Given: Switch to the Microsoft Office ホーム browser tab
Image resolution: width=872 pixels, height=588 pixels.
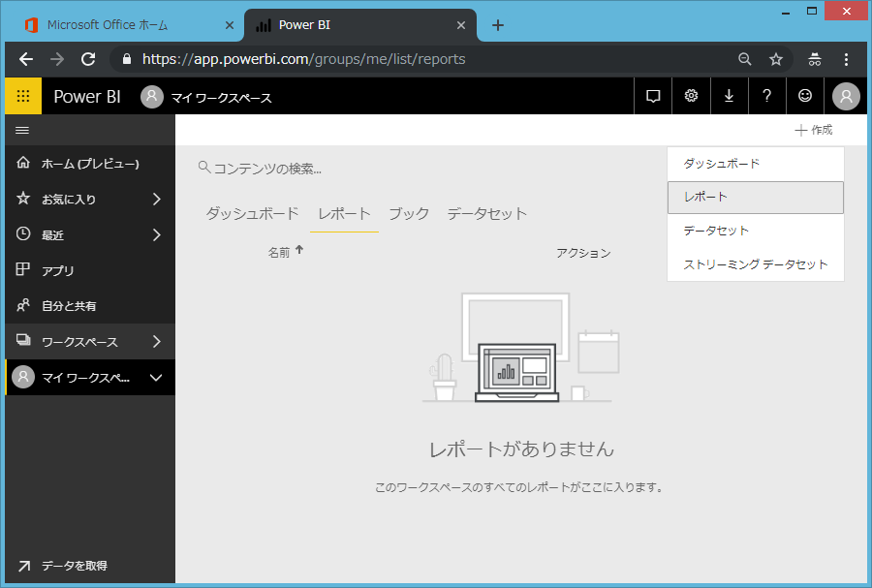Looking at the screenshot, I should pos(108,25).
